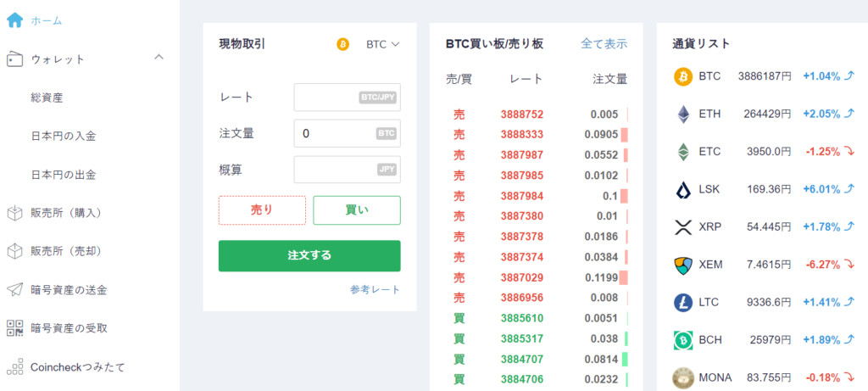Screen dimensions: 868x391
Task: Click the 概算 JPY input field
Action: 347,170
